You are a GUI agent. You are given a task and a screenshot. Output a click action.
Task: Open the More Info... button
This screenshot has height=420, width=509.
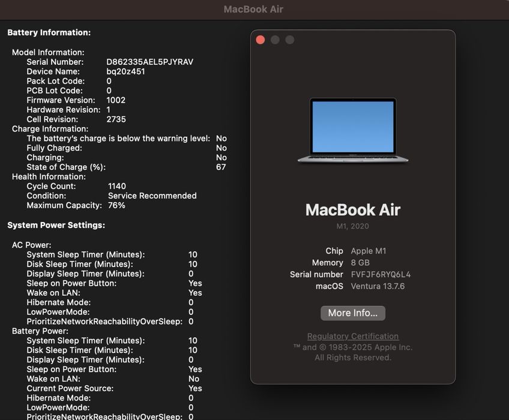point(353,313)
